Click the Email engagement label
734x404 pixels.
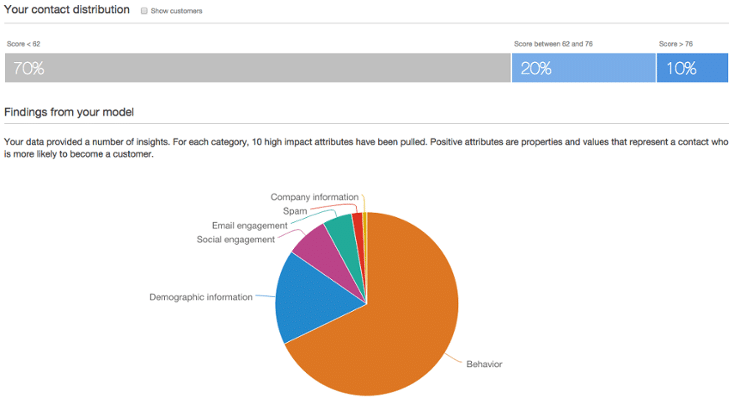pos(250,226)
